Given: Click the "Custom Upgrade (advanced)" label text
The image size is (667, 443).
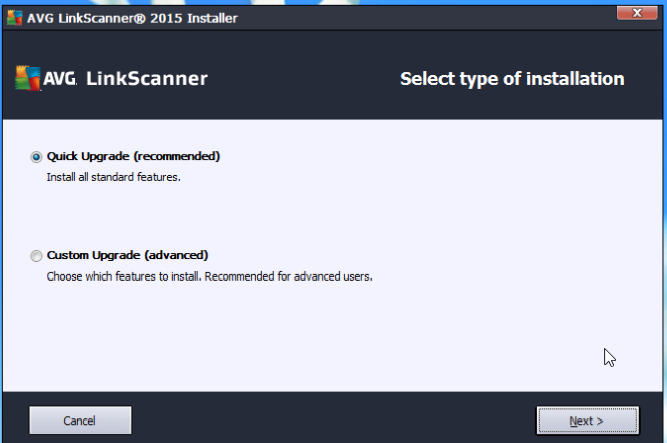Looking at the screenshot, I should [127, 255].
